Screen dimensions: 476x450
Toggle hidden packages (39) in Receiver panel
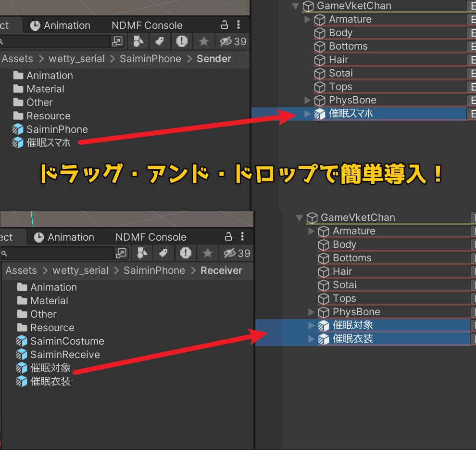click(237, 253)
